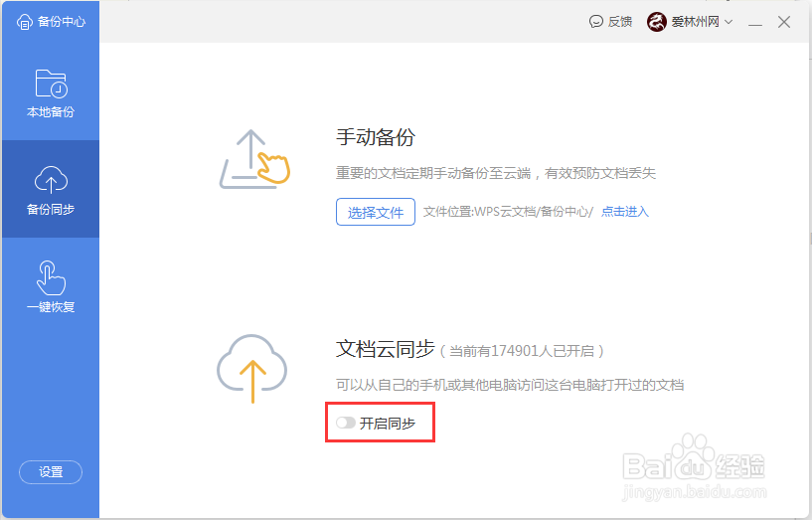Expand the 爱林州网 account dropdown arrow
This screenshot has height=520, width=812.
(729, 22)
